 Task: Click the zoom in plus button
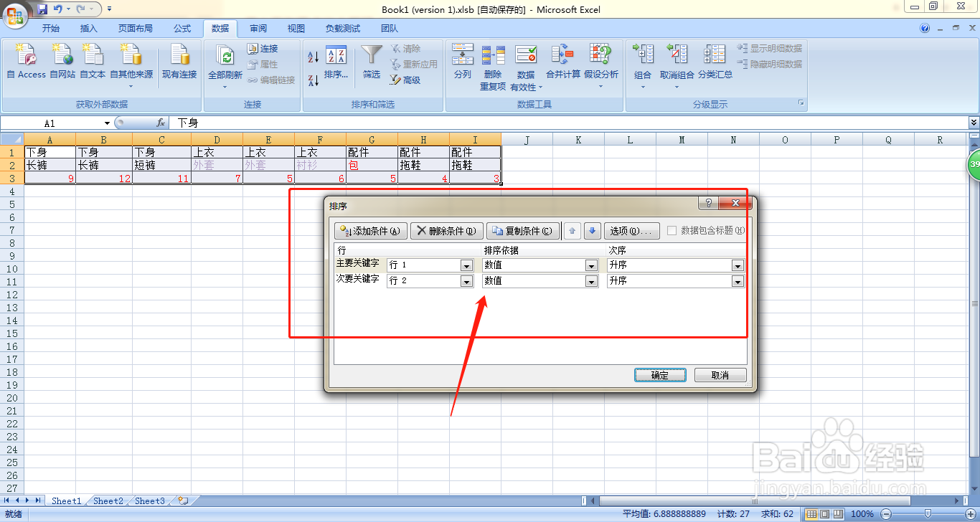[971, 513]
